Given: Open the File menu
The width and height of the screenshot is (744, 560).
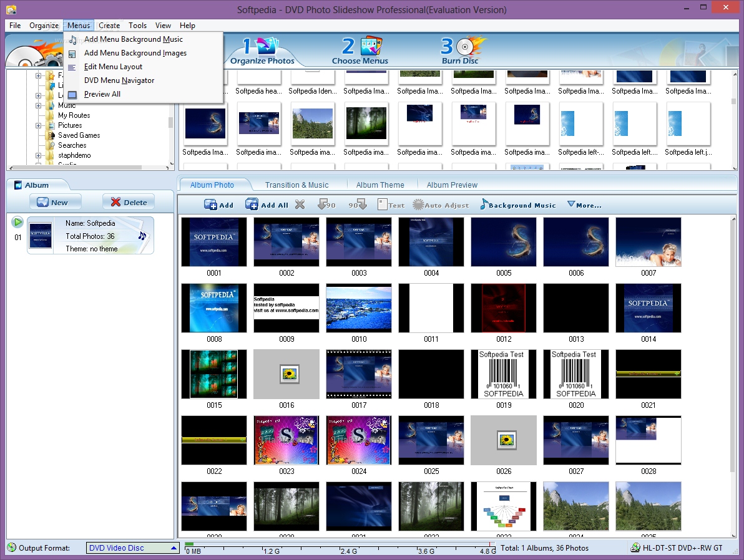Looking at the screenshot, I should point(15,25).
